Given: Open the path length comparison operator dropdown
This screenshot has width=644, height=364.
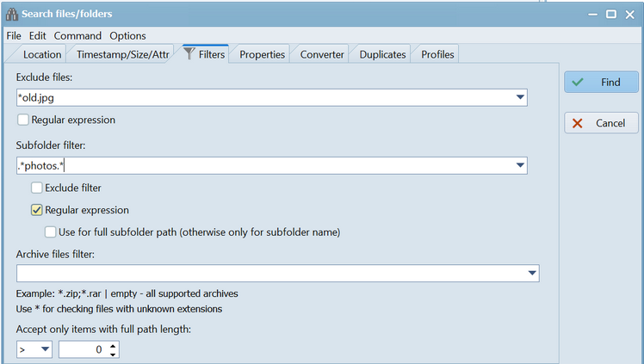Looking at the screenshot, I should point(43,350).
